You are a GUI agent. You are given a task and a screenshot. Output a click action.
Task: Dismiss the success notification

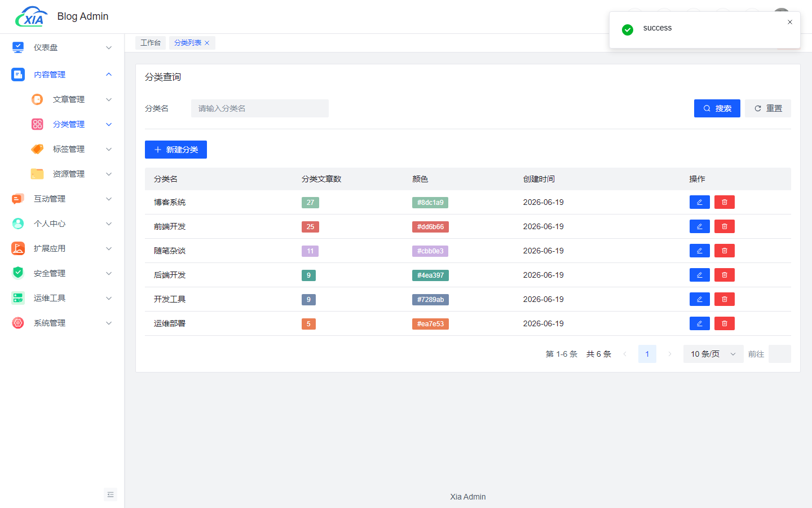pos(790,22)
